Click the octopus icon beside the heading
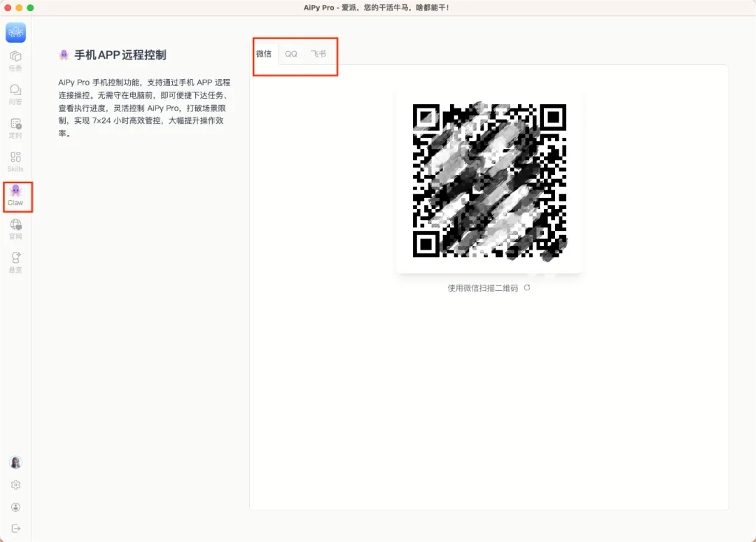756x542 pixels. tap(64, 55)
